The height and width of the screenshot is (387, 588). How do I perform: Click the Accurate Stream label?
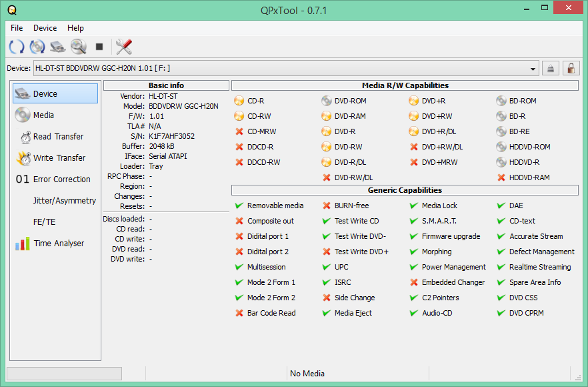[536, 236]
